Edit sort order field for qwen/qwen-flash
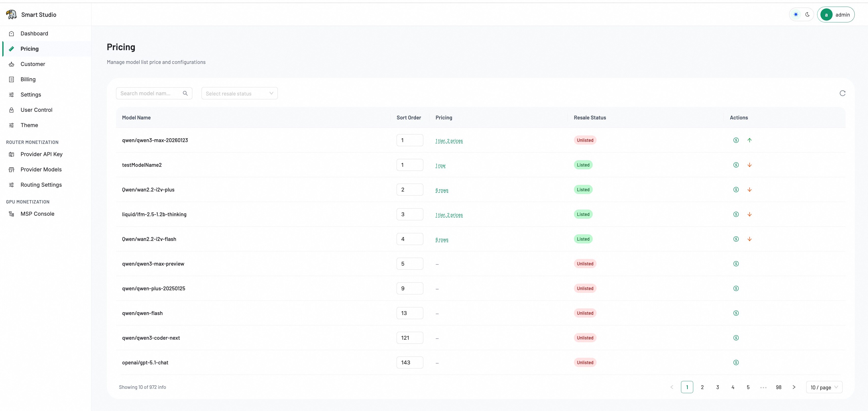The width and height of the screenshot is (868, 411). pyautogui.click(x=410, y=313)
